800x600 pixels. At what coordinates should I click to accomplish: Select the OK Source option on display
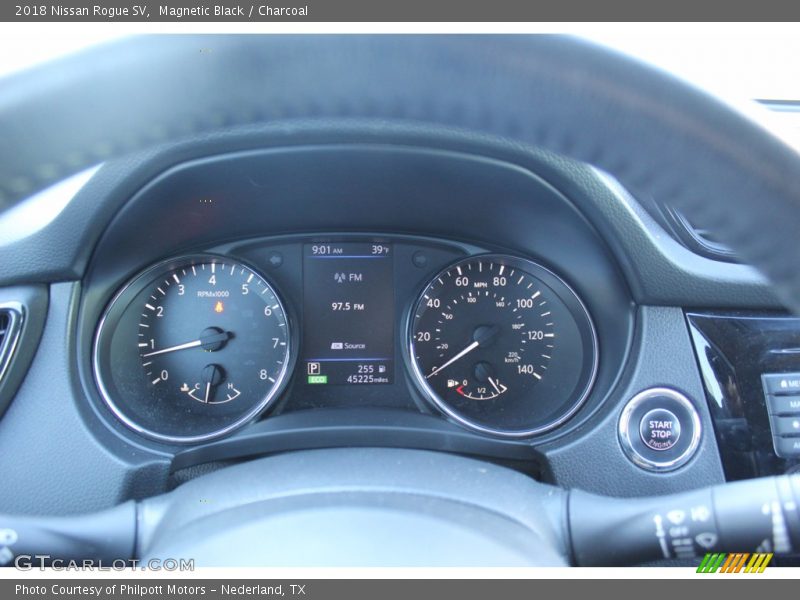pyautogui.click(x=348, y=346)
